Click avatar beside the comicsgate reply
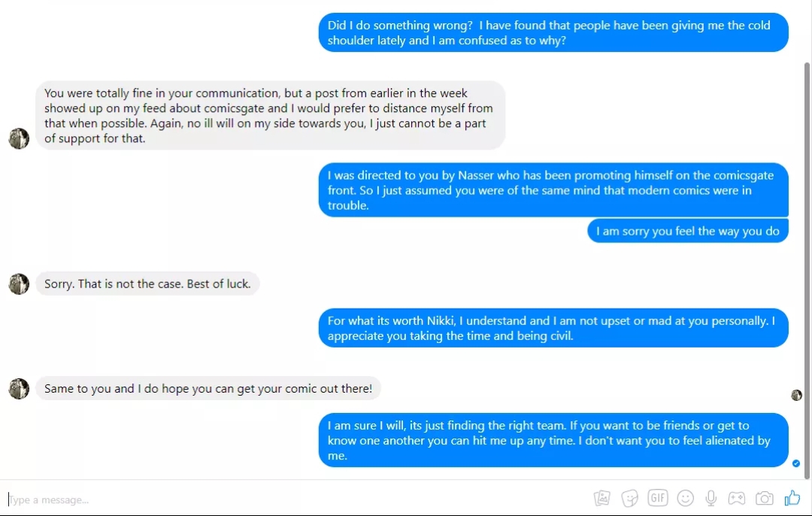 [x=19, y=138]
